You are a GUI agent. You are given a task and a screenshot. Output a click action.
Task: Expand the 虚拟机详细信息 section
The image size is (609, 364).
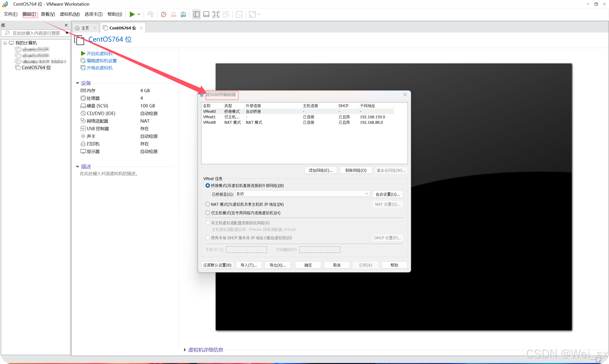pyautogui.click(x=185, y=350)
